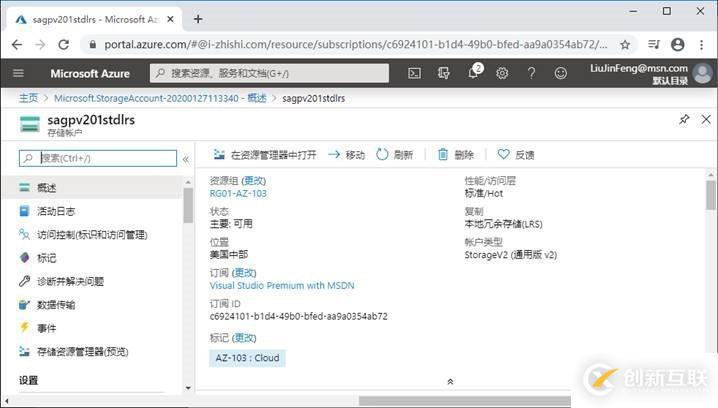Click resource menu scroll up arrow

[188, 182]
